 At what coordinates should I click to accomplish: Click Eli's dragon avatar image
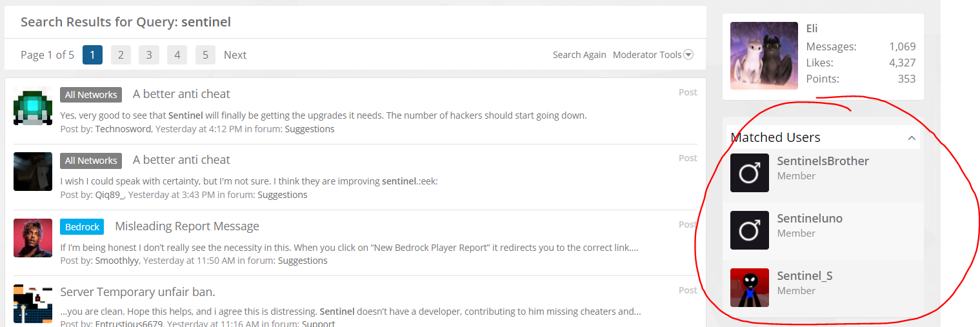(x=764, y=56)
